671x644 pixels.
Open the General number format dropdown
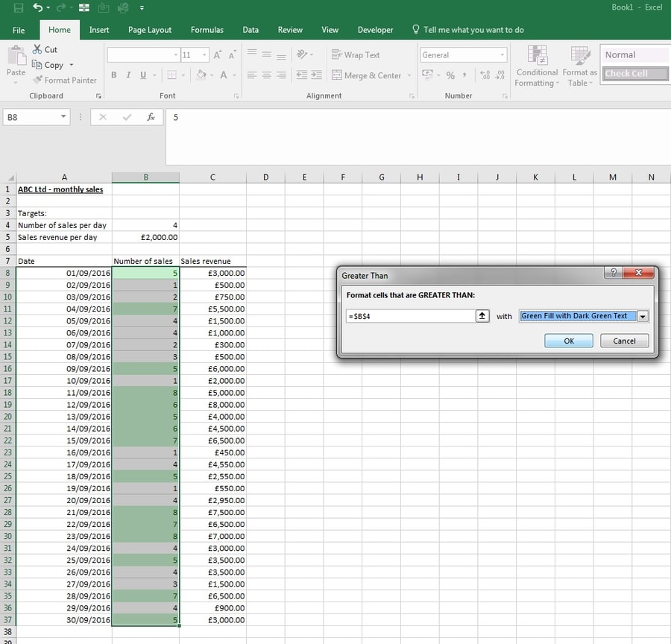pyautogui.click(x=503, y=54)
